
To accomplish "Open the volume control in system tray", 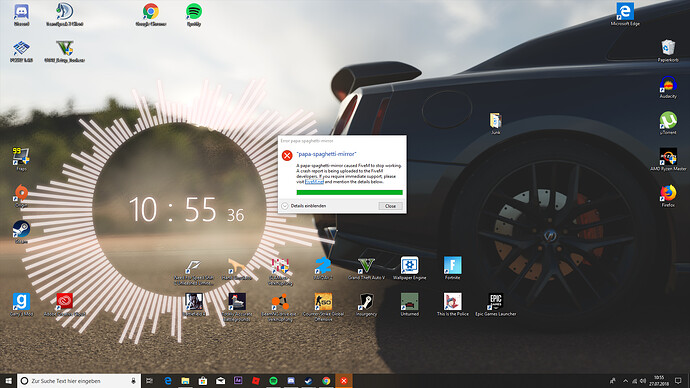I will coord(643,381).
